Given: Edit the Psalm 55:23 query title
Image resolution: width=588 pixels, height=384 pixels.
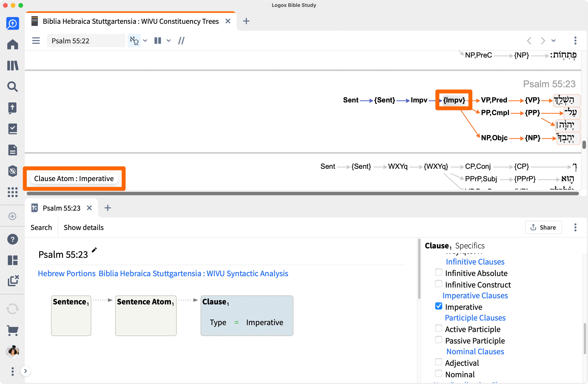Looking at the screenshot, I should [94, 250].
